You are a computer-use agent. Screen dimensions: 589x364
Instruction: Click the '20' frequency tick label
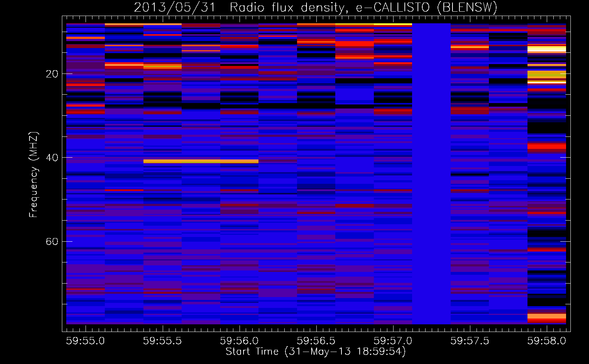point(52,74)
